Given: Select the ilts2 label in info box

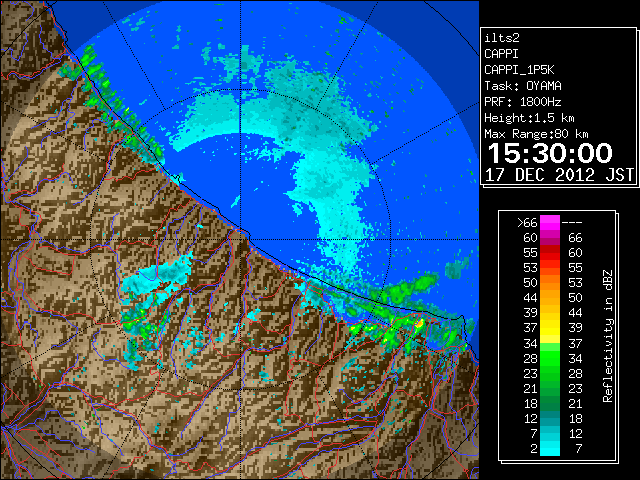Looking at the screenshot, I should [x=502, y=38].
